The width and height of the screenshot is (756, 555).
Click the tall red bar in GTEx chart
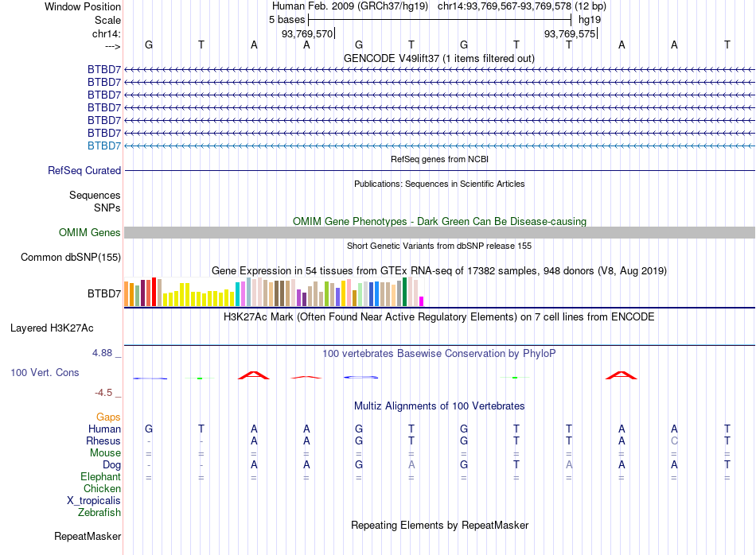tap(154, 292)
